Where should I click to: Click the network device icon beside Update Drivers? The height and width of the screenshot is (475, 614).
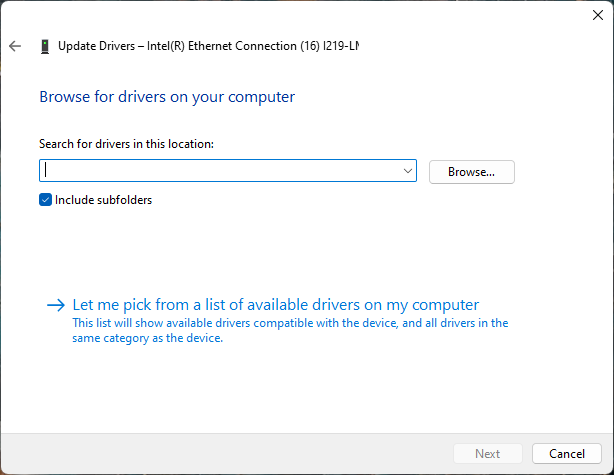tap(44, 46)
